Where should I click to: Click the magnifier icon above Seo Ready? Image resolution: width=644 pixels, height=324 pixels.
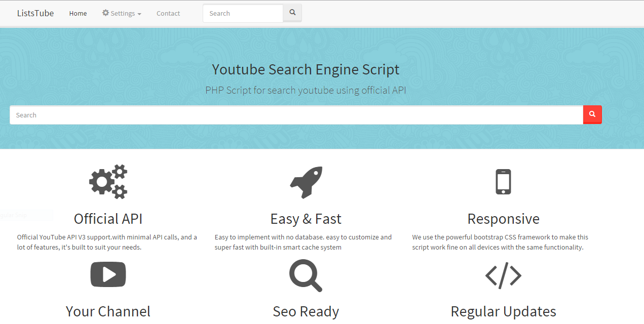coord(306,275)
